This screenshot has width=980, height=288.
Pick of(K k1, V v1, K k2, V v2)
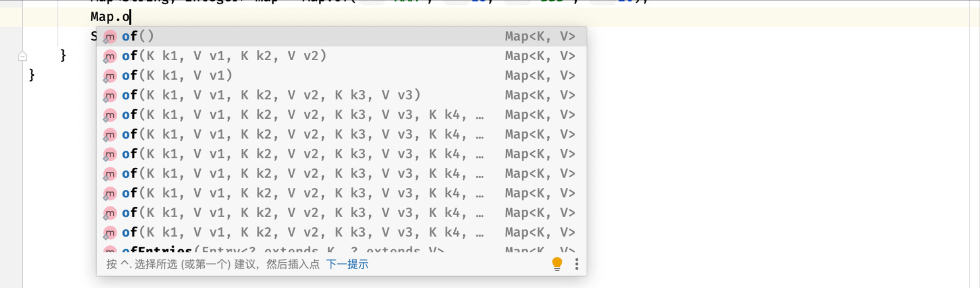click(x=224, y=56)
